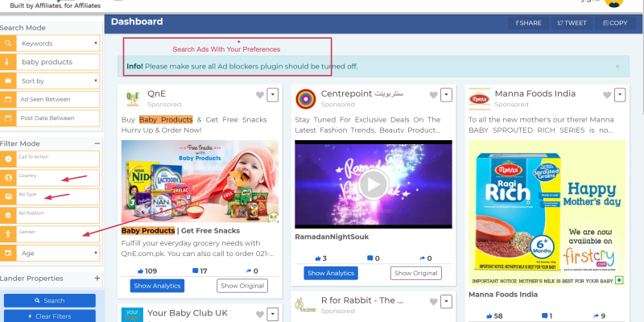Click the Centrepoint advertiser logo
Screen dimensions: 644x322
tap(306, 99)
